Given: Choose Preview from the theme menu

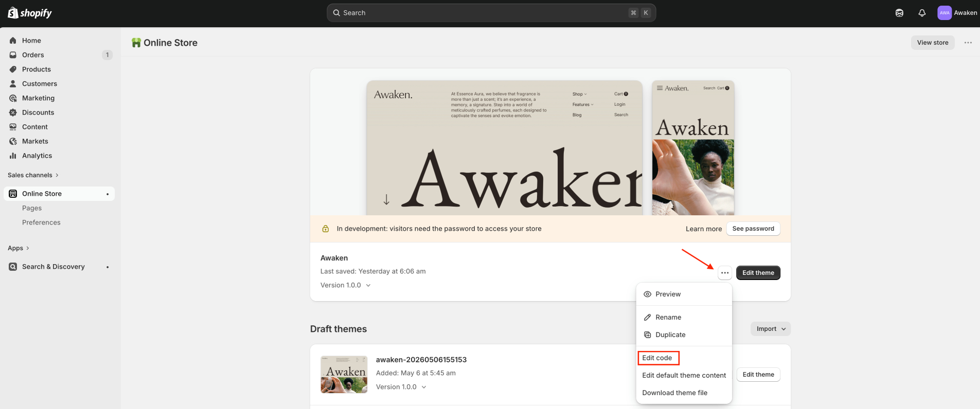Looking at the screenshot, I should (x=684, y=294).
